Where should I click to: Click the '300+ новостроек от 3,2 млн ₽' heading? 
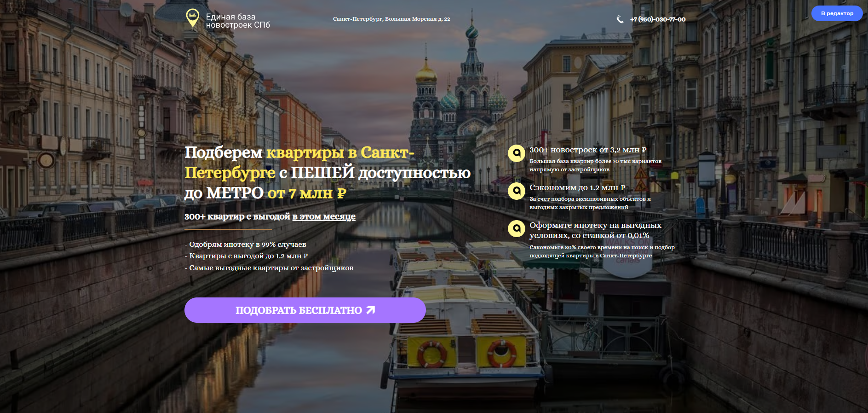pos(587,150)
